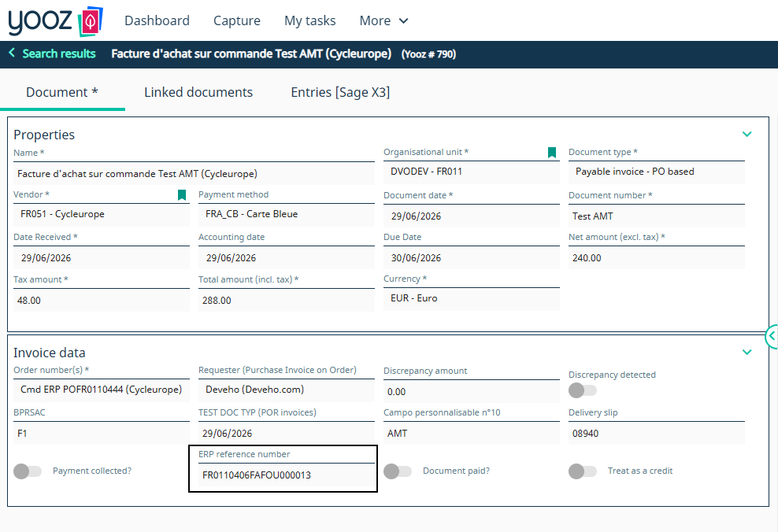Open the side panel arrow at right edge
Screen dimensions: 778x532
(772, 337)
